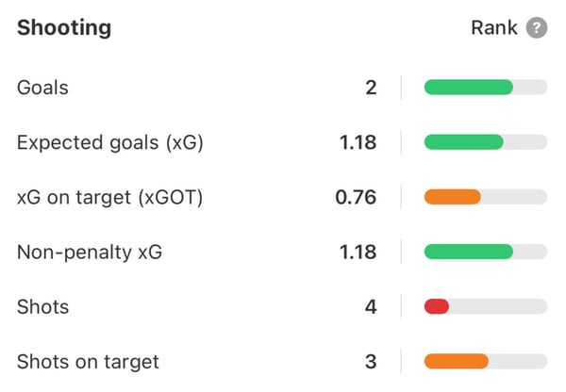The image size is (566, 392).
Task: Select the xG on target (xGOT) label
Action: point(110,197)
